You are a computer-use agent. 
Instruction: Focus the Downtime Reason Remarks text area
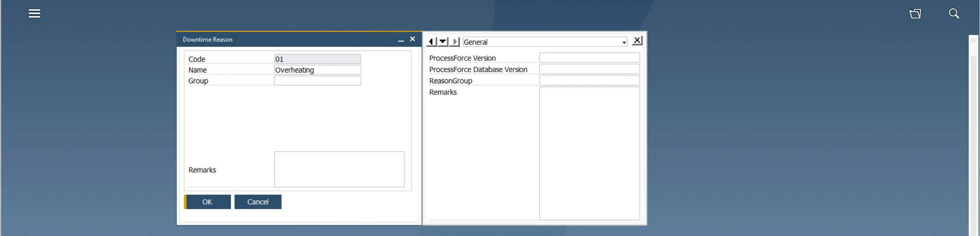click(x=339, y=169)
